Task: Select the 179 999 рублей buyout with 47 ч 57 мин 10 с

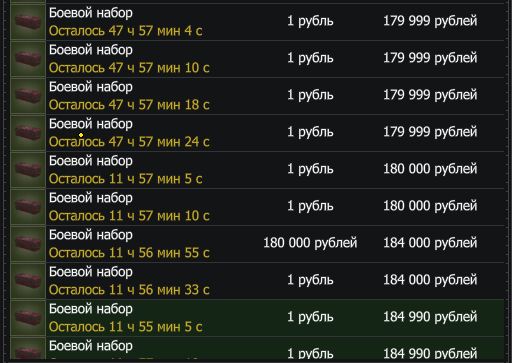Action: point(430,58)
